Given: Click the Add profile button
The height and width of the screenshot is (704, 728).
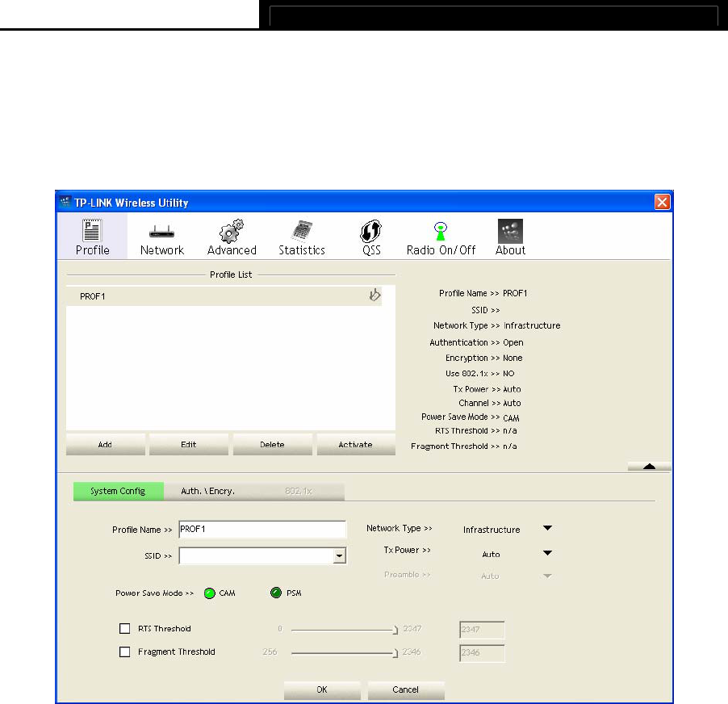Looking at the screenshot, I should point(105,444).
